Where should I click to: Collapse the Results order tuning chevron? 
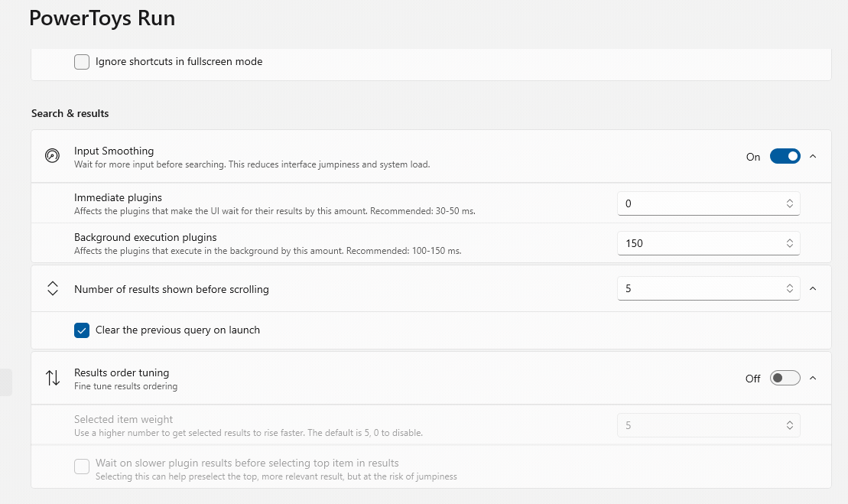click(x=813, y=378)
